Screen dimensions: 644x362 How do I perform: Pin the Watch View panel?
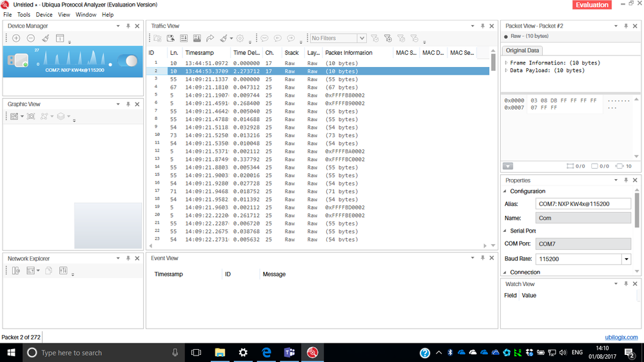(x=626, y=283)
